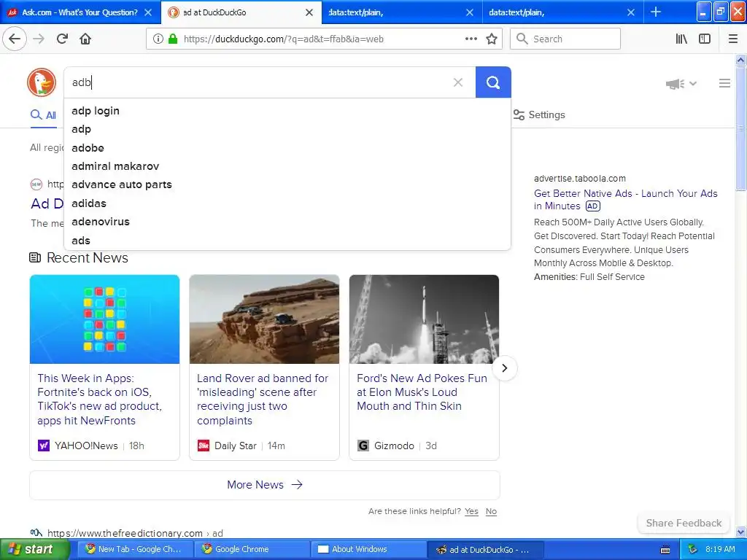
Task: Select the All results tab
Action: (x=43, y=115)
